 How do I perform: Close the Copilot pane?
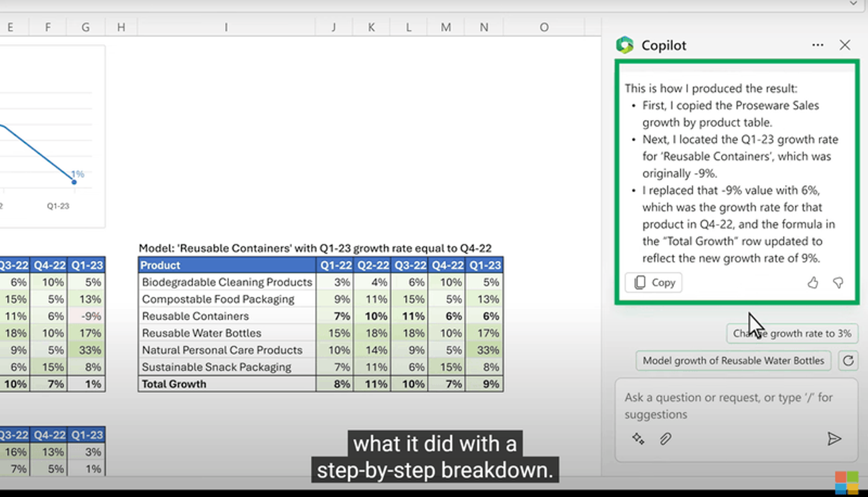pyautogui.click(x=845, y=45)
